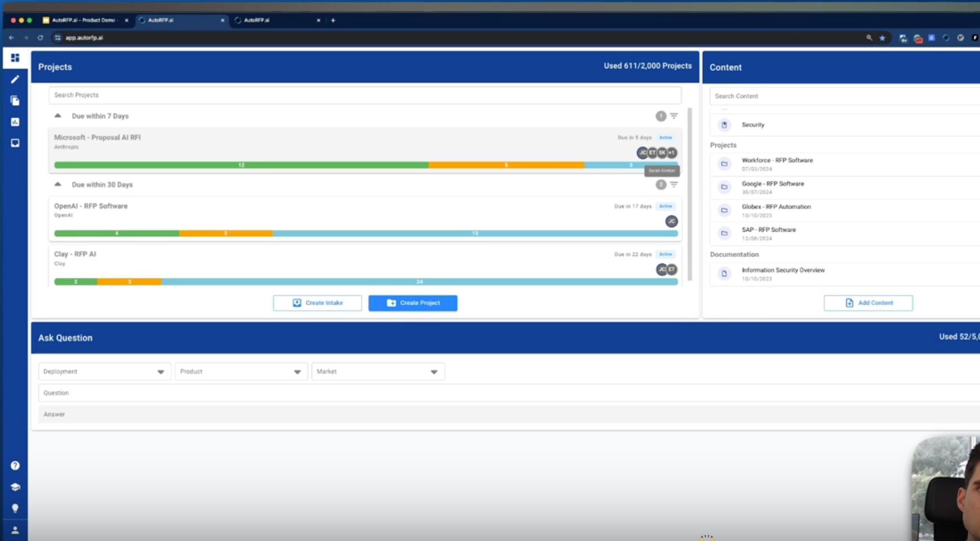Switch to the AutoRFP.ai - Product Demo tab
This screenshot has width=980, height=541.
pos(85,20)
